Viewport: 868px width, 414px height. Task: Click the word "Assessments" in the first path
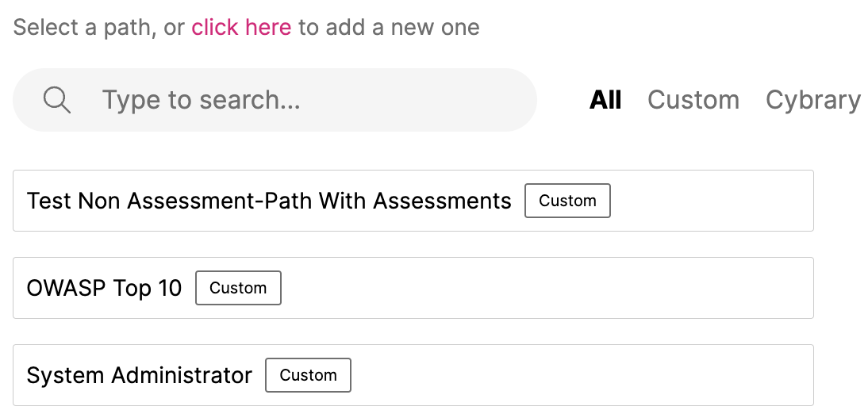coord(442,201)
